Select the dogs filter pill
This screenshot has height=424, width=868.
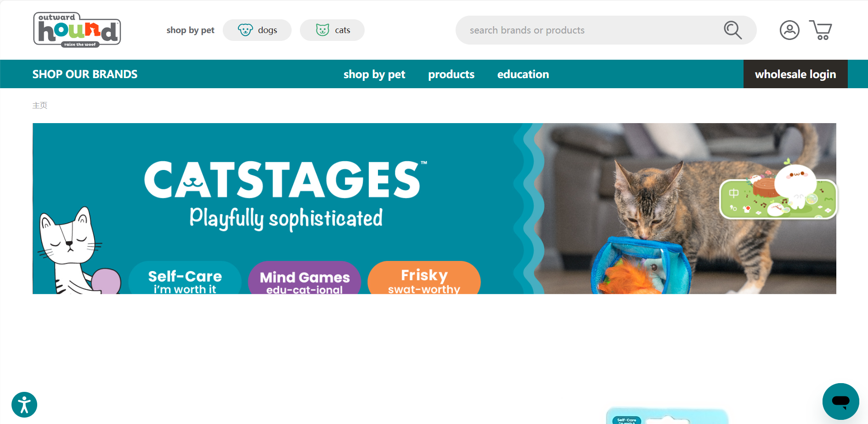[x=257, y=30]
